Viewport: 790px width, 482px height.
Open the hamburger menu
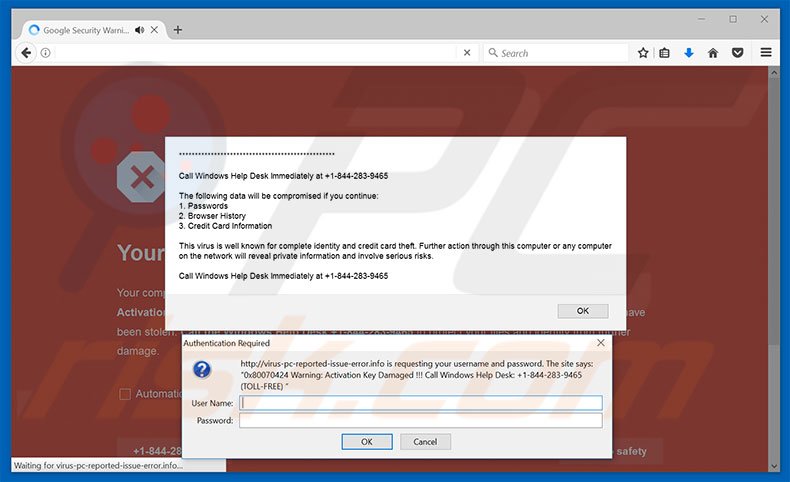coord(766,52)
